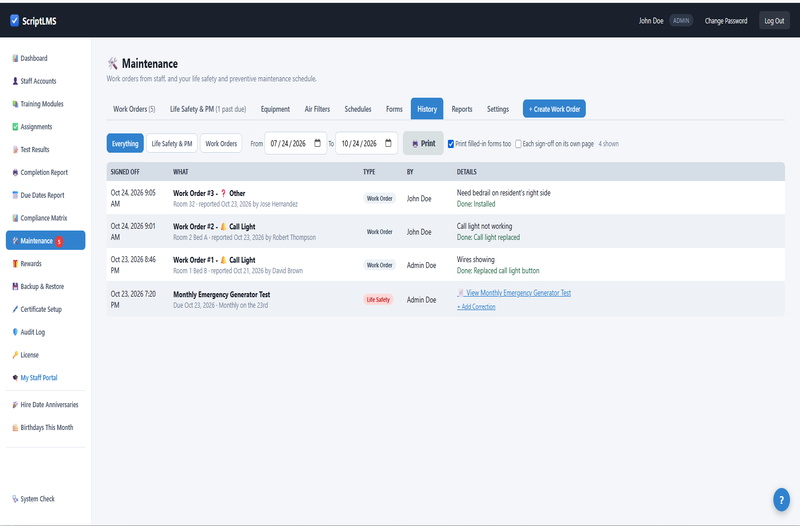Click the My Staff Portal graduation icon
This screenshot has height=526, width=800.
15,378
